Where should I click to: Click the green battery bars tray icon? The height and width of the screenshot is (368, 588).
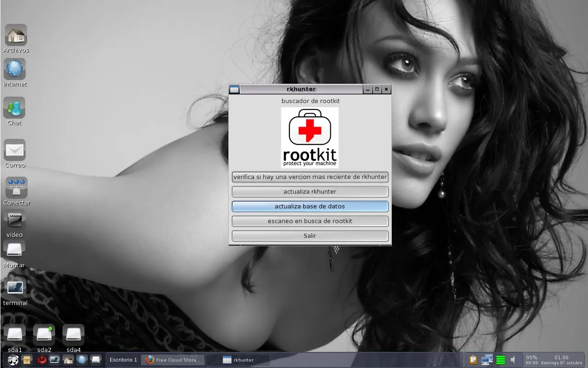pos(501,360)
